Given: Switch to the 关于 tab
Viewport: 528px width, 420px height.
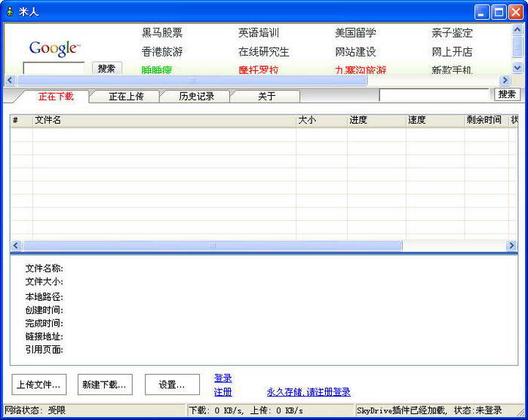Looking at the screenshot, I should pyautogui.click(x=267, y=97).
